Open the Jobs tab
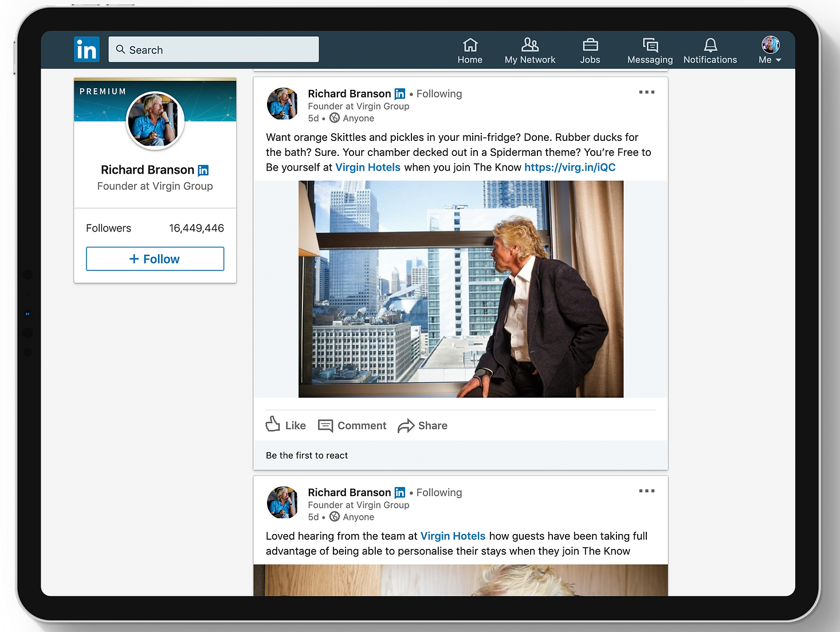The height and width of the screenshot is (632, 840). coord(590,50)
